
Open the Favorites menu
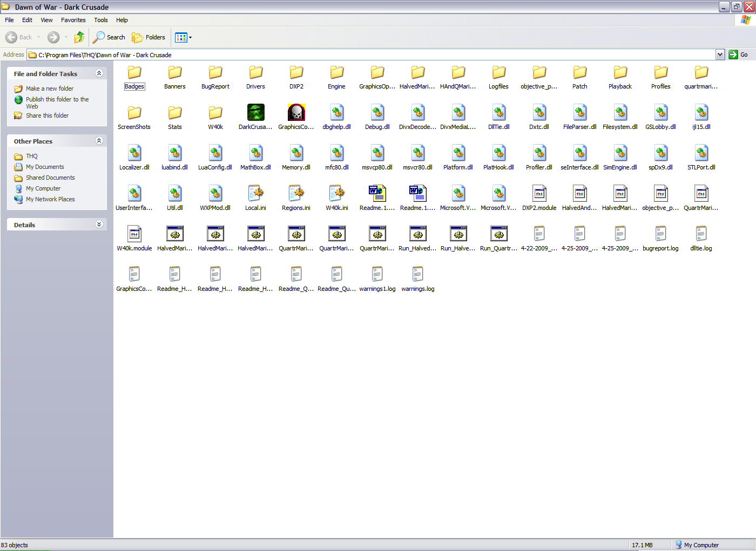point(73,20)
